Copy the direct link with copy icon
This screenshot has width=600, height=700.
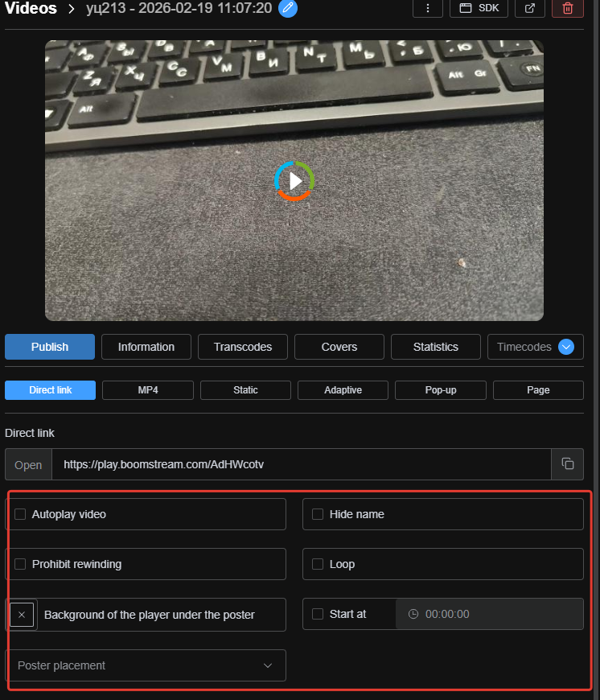tap(568, 463)
